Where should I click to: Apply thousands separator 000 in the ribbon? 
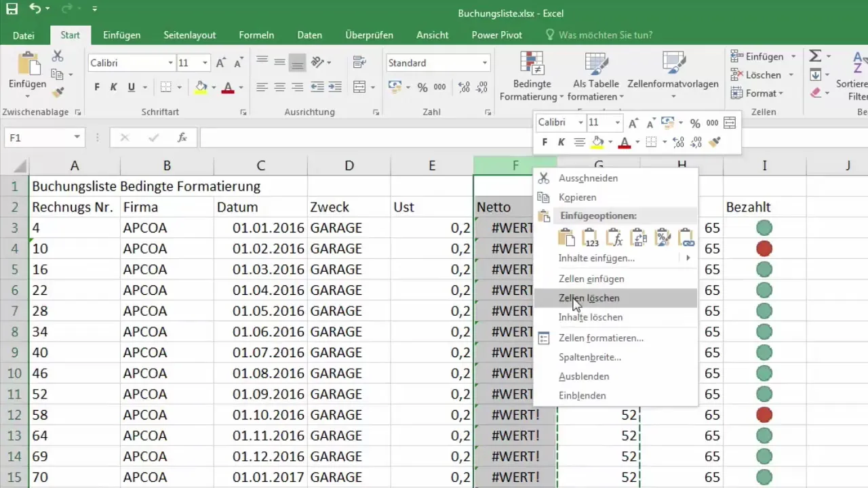[x=440, y=87]
